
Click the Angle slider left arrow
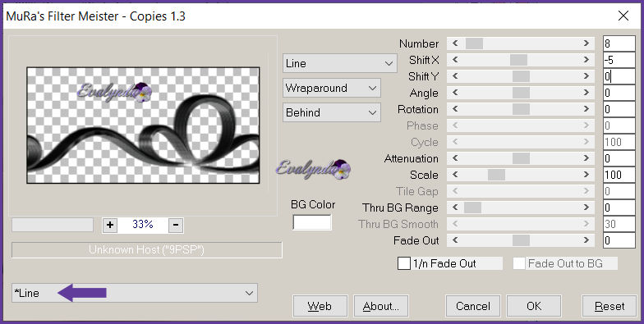point(455,93)
